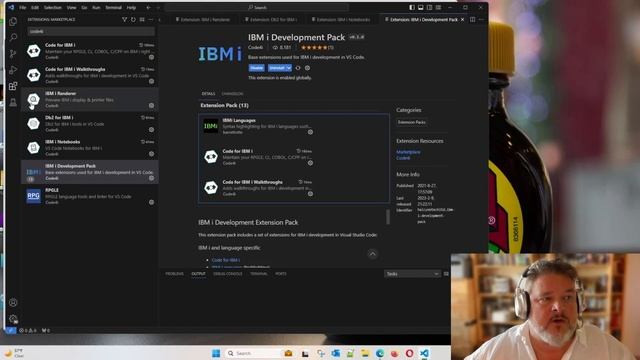Open manage gear for Db2 for IBM i row
Viewport: 640px width, 360px height.
coord(151,130)
